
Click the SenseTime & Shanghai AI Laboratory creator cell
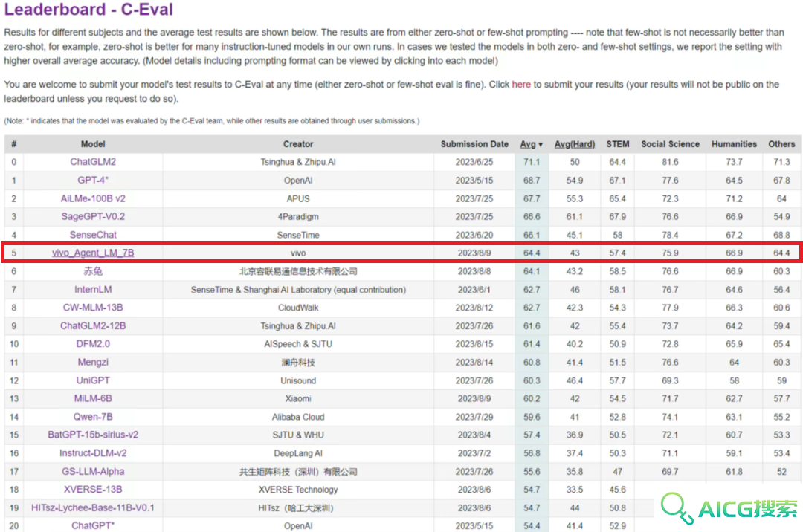click(298, 290)
